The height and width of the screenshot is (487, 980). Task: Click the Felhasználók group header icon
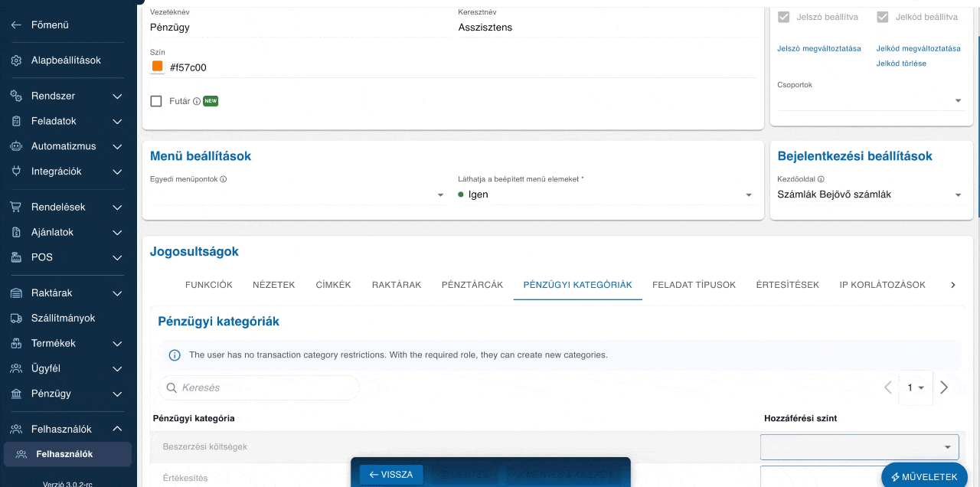tap(16, 430)
